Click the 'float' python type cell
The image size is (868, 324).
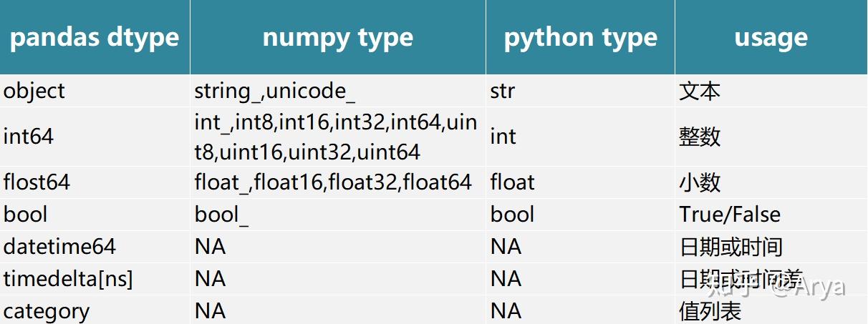(x=580, y=182)
